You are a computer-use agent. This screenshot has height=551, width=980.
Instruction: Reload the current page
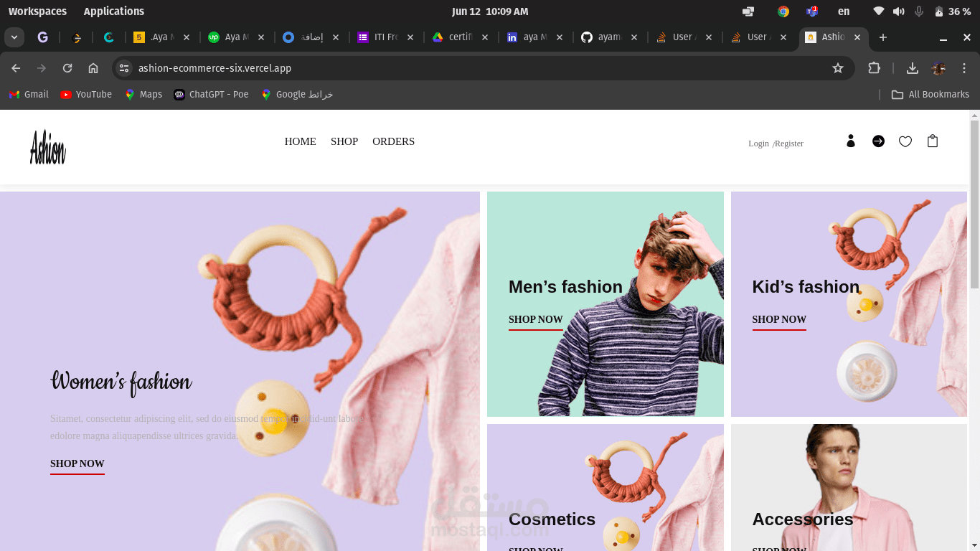tap(67, 68)
